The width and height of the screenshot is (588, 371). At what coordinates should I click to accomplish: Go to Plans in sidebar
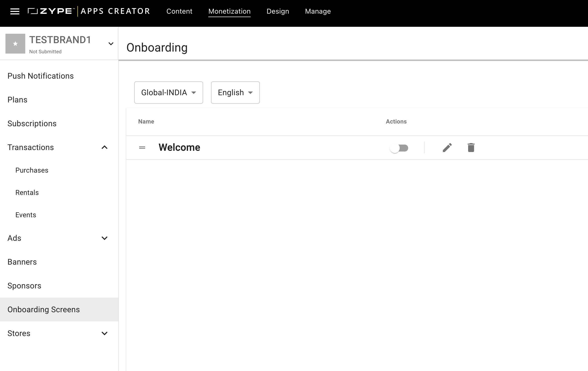click(59, 100)
